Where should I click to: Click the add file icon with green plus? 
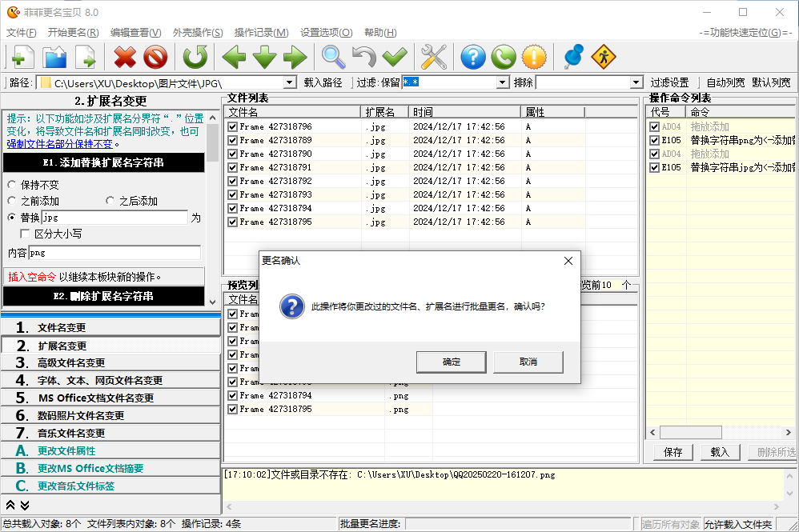tap(21, 57)
